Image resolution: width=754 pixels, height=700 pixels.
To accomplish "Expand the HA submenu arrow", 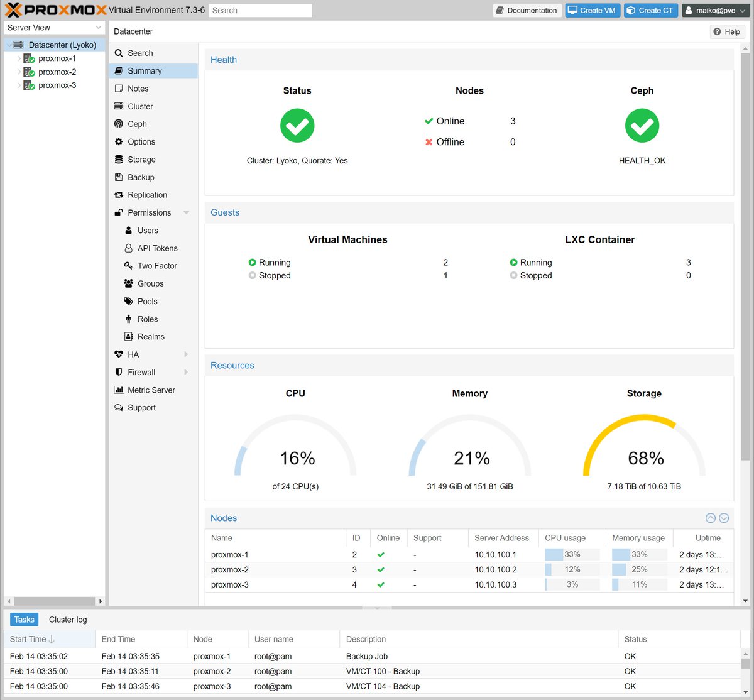I will (186, 354).
